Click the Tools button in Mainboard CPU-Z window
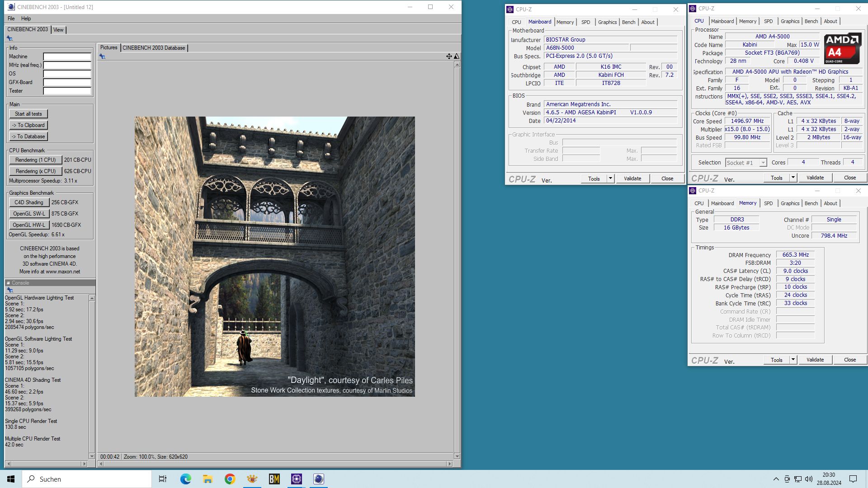 (594, 178)
